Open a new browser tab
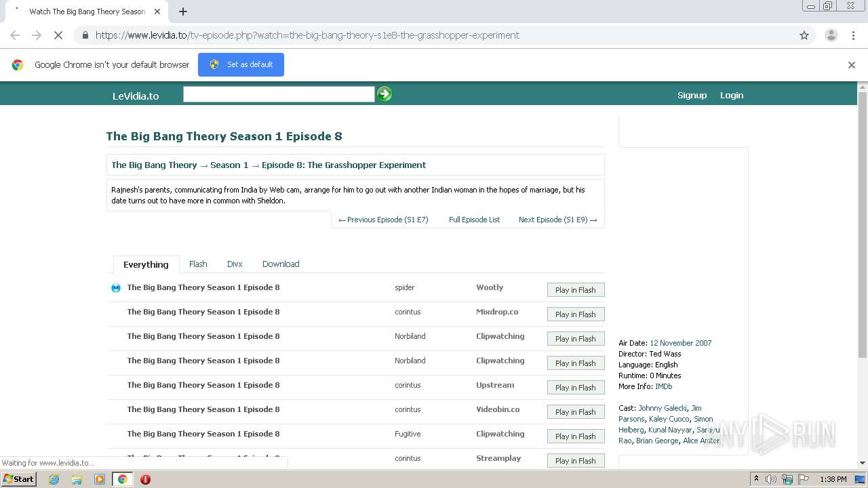Screen dimensions: 868x488 pos(183,12)
